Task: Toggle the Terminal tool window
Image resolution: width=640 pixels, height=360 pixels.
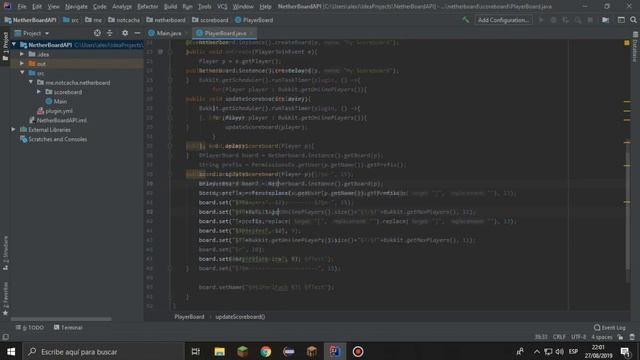Action: [x=68, y=327]
